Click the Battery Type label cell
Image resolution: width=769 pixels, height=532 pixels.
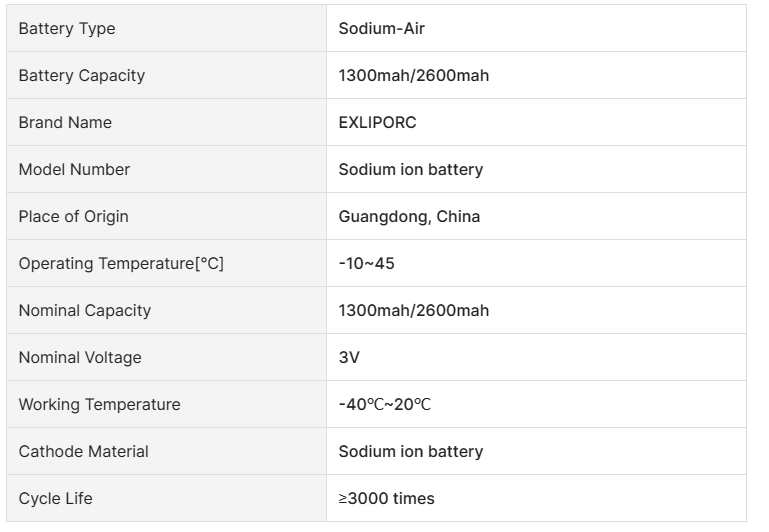67,29
